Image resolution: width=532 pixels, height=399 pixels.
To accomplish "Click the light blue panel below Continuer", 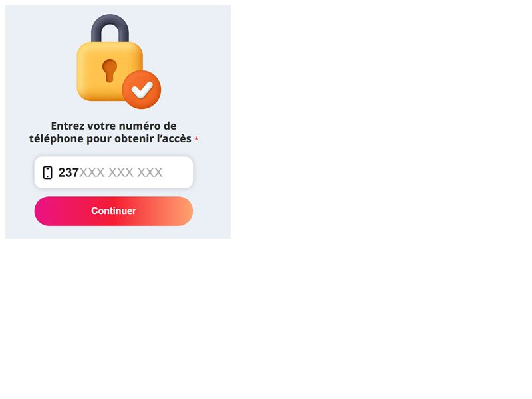I will 118,232.
